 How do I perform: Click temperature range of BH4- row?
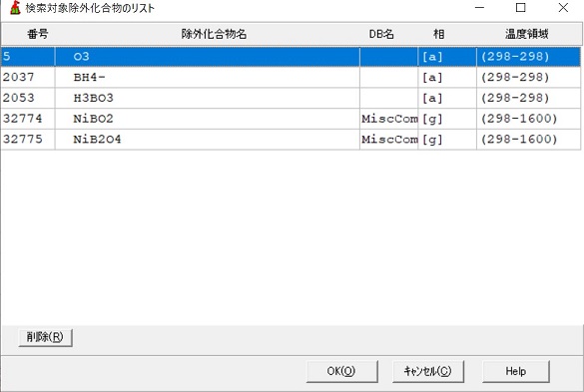528,78
